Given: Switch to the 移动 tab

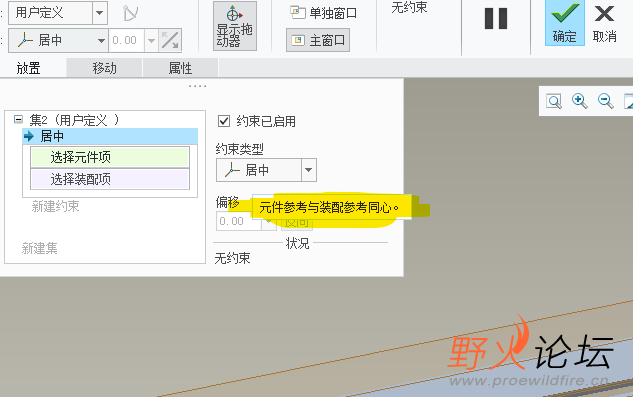Looking at the screenshot, I should (104, 68).
